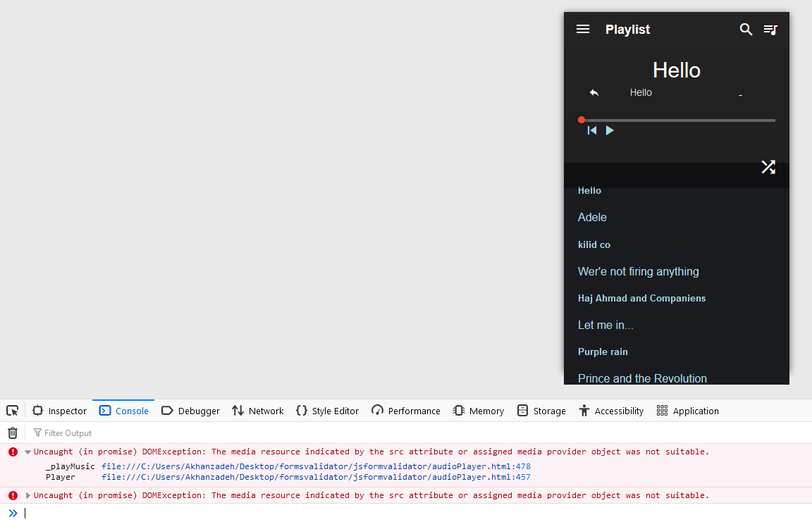
Task: Switch to the Console tab
Action: 124,411
